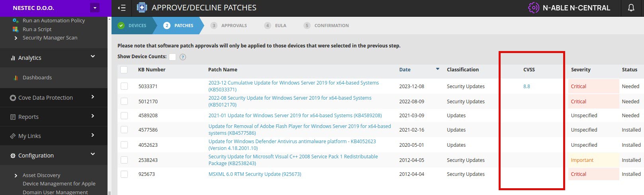This screenshot has width=644, height=195.
Task: Enable the Show Device Counts checkbox
Action: [172, 57]
